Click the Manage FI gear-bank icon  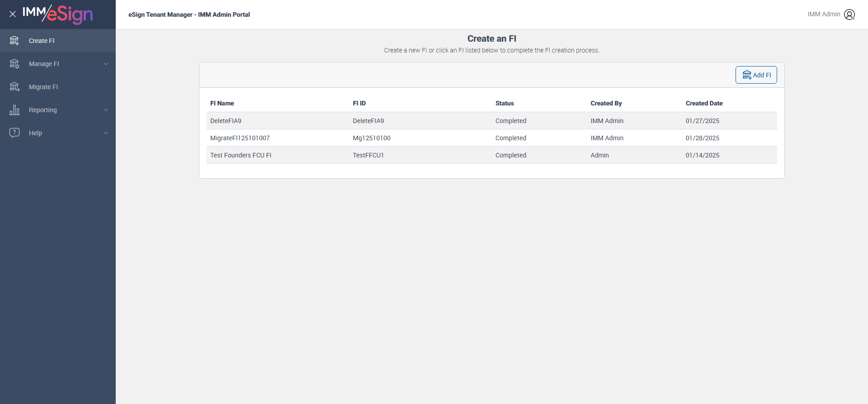tap(14, 64)
